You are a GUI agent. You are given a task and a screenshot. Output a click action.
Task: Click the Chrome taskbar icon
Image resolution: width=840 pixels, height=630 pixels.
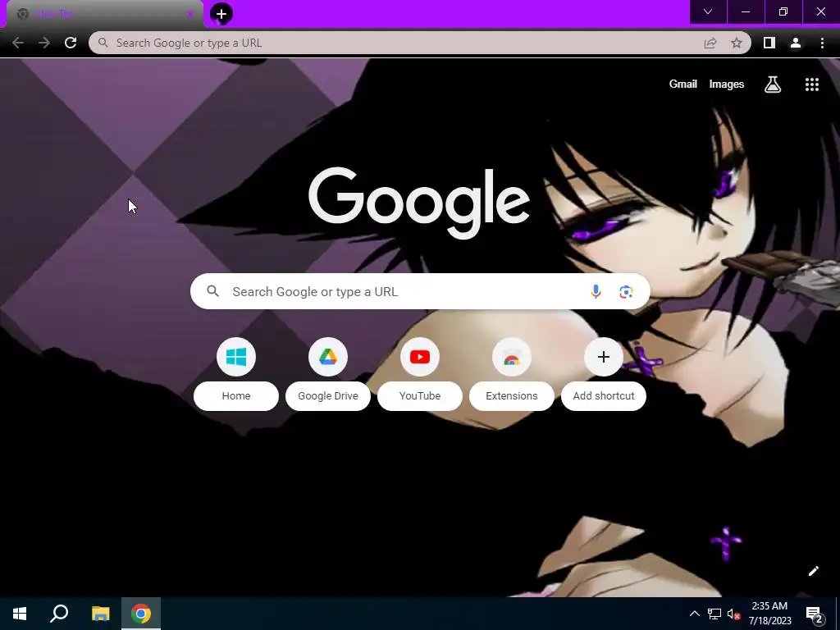coord(141,614)
